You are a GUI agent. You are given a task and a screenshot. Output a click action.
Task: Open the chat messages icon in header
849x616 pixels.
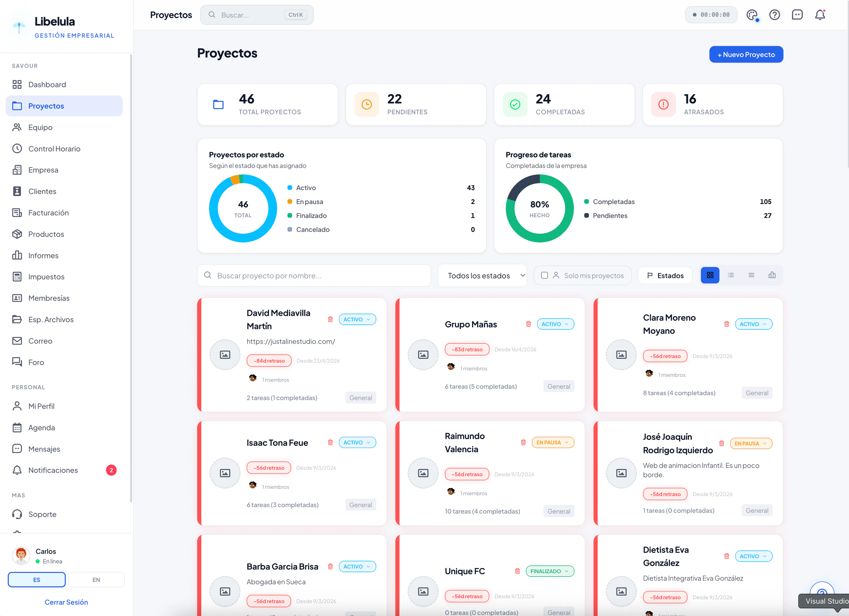797,15
